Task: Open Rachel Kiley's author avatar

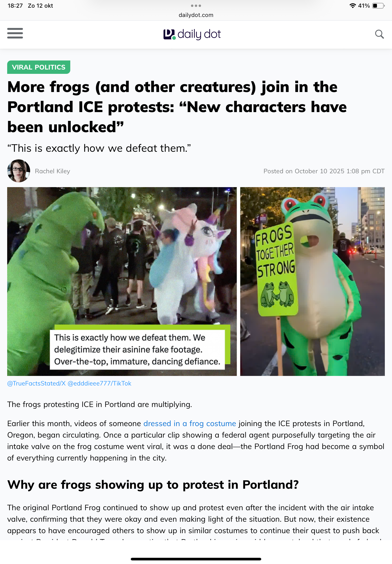Action: click(19, 171)
